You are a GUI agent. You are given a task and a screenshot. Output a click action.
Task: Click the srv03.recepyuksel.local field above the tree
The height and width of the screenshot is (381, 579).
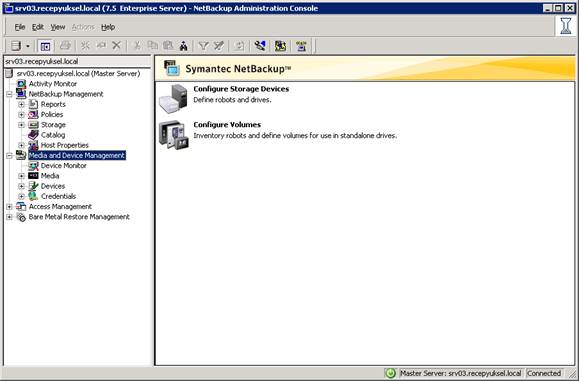(x=77, y=61)
